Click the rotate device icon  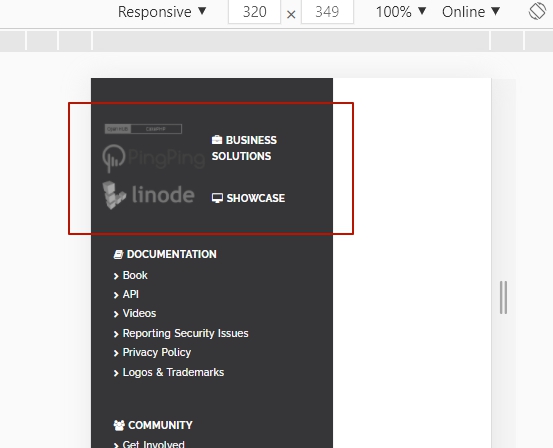537,11
